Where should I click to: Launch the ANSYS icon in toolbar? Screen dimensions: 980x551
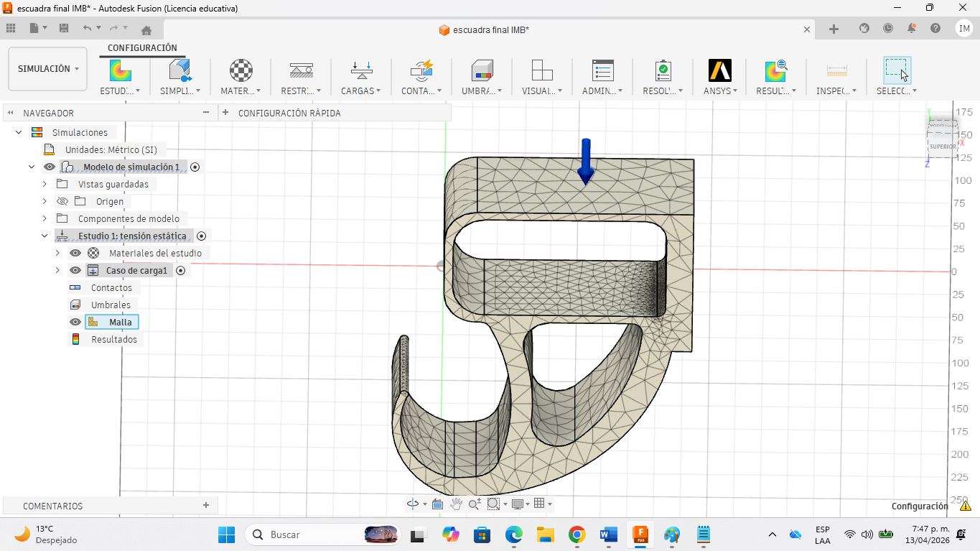coord(719,70)
